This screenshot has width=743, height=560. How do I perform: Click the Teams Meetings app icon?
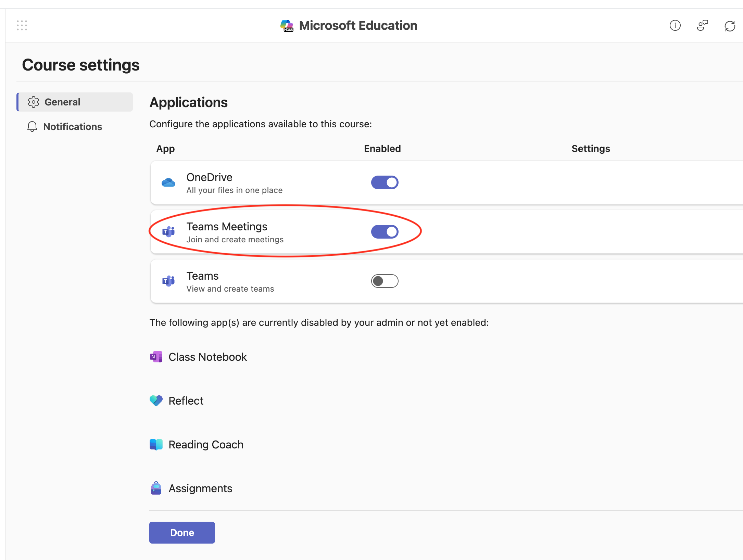click(x=168, y=232)
